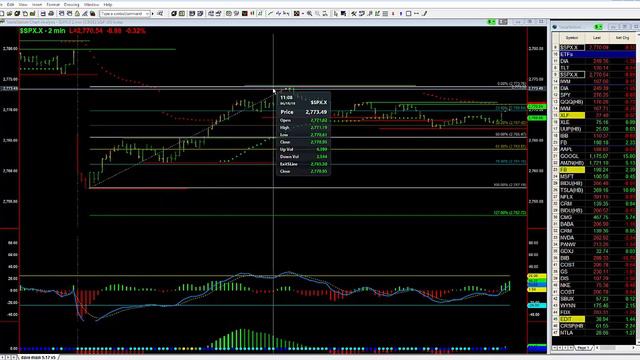Select the SBUX row in watchlist
640x360 pixels.
pos(595,299)
